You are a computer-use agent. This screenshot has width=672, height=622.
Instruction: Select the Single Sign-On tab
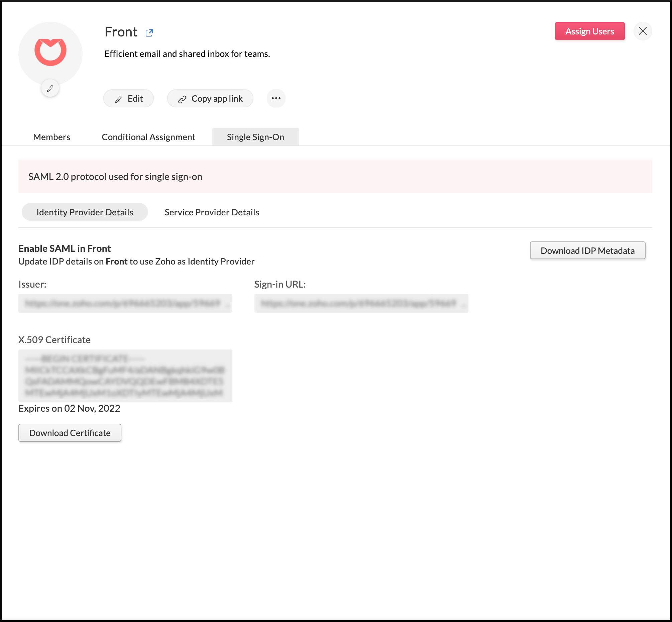coord(256,137)
